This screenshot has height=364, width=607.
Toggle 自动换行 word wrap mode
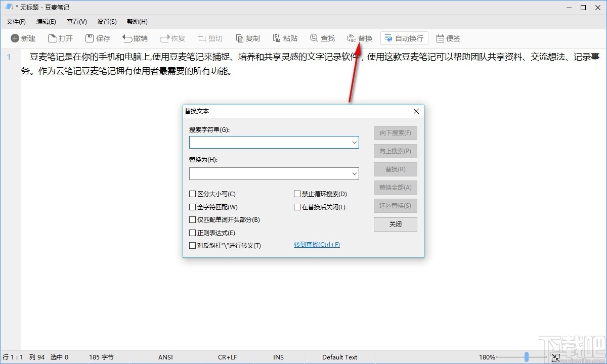point(404,38)
